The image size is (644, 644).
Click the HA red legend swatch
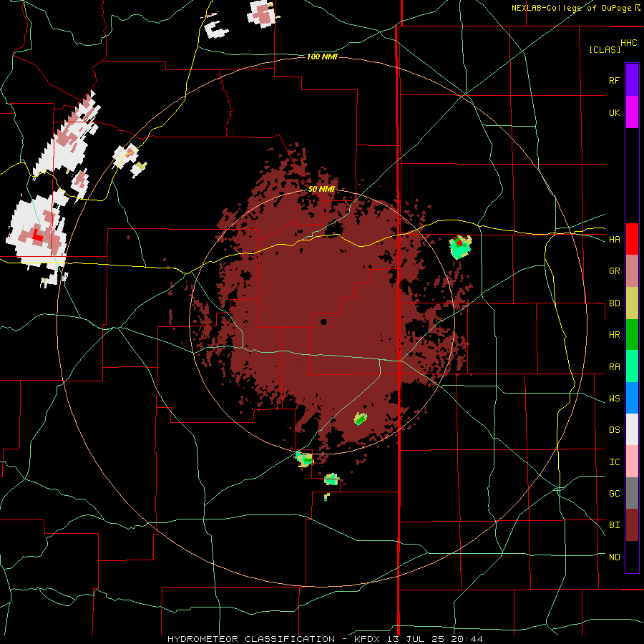[x=632, y=239]
